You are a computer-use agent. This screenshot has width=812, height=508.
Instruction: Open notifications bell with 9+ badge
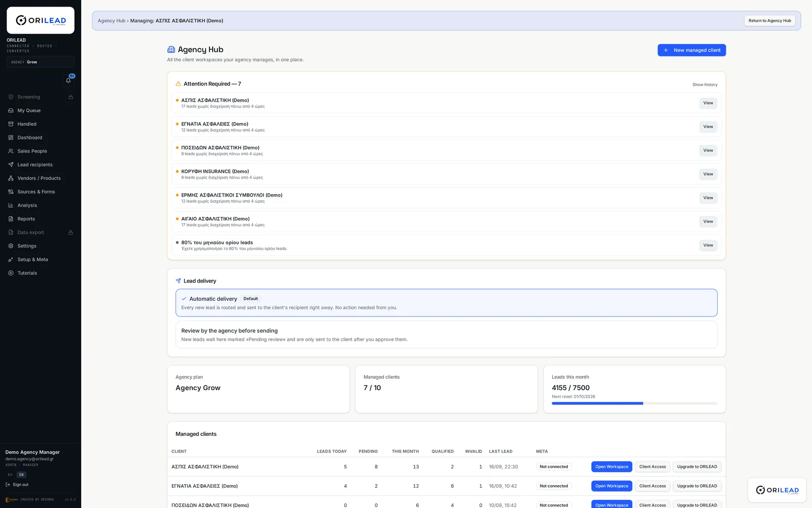[x=69, y=80]
